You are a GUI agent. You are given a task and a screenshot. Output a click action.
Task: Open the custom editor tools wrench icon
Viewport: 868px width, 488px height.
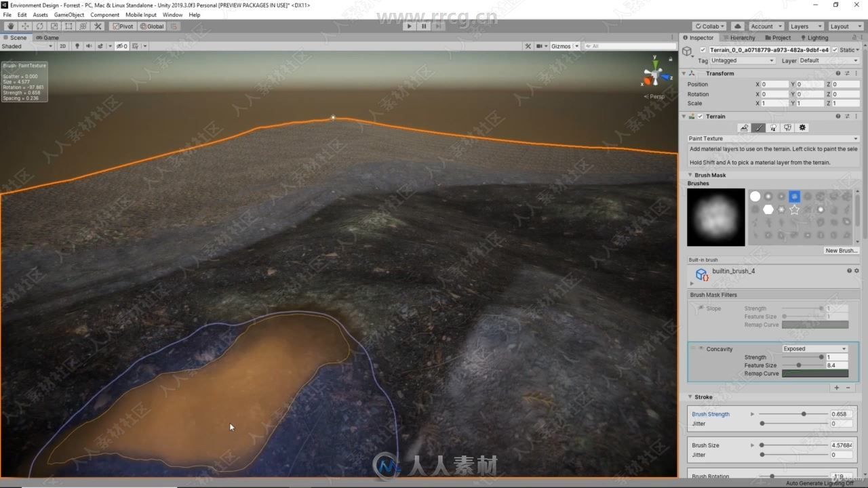[x=98, y=26]
